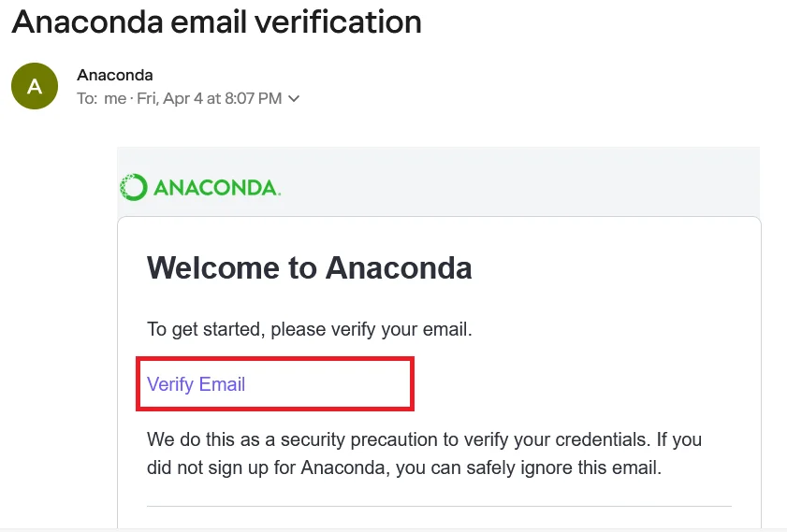
Task: Click the 'We do this as a security precaution' paragraph
Action: 424,439
